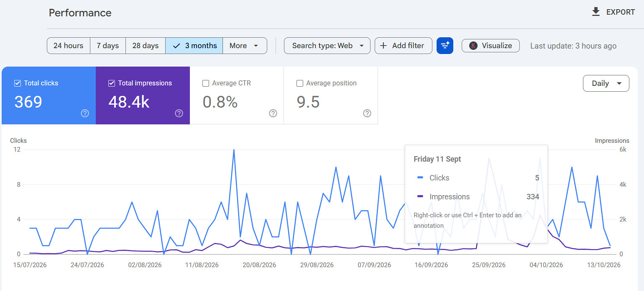Screen dimensions: 644x291
Task: Click the Visualize button
Action: tap(491, 46)
